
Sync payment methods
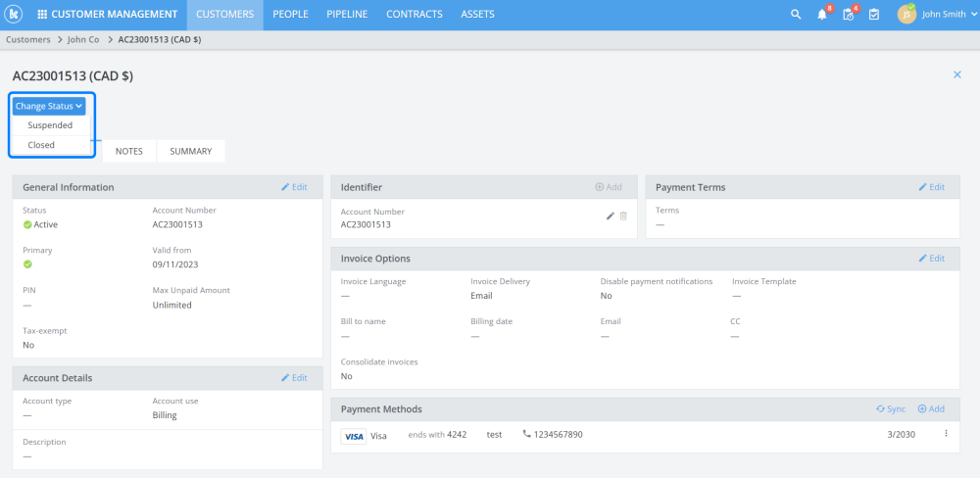click(x=891, y=409)
